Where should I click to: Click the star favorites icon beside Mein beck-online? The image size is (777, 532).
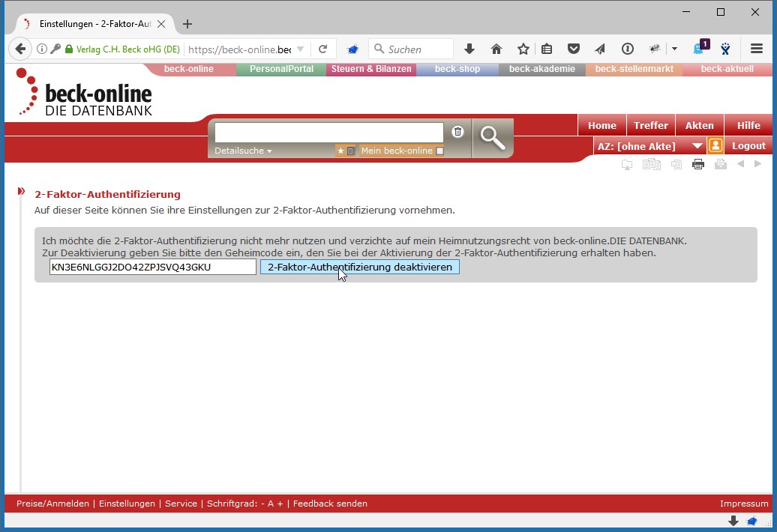click(x=340, y=151)
